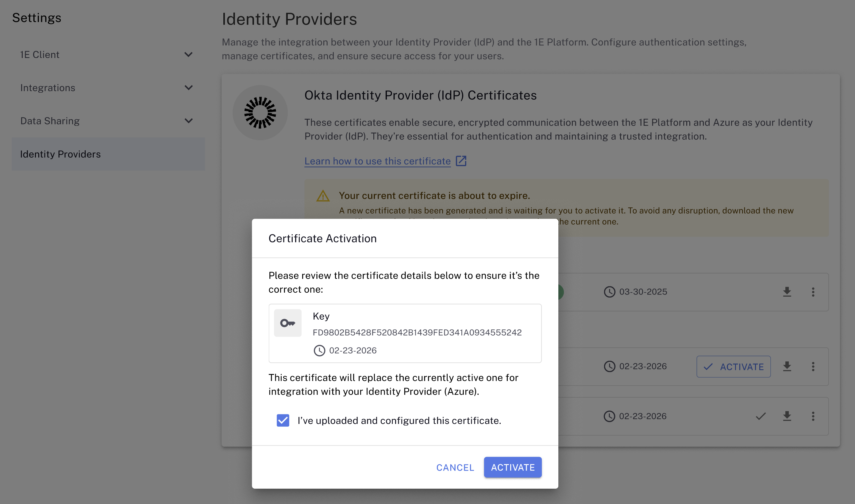This screenshot has height=504, width=855.
Task: Expand the Data Sharing settings section
Action: (188, 121)
